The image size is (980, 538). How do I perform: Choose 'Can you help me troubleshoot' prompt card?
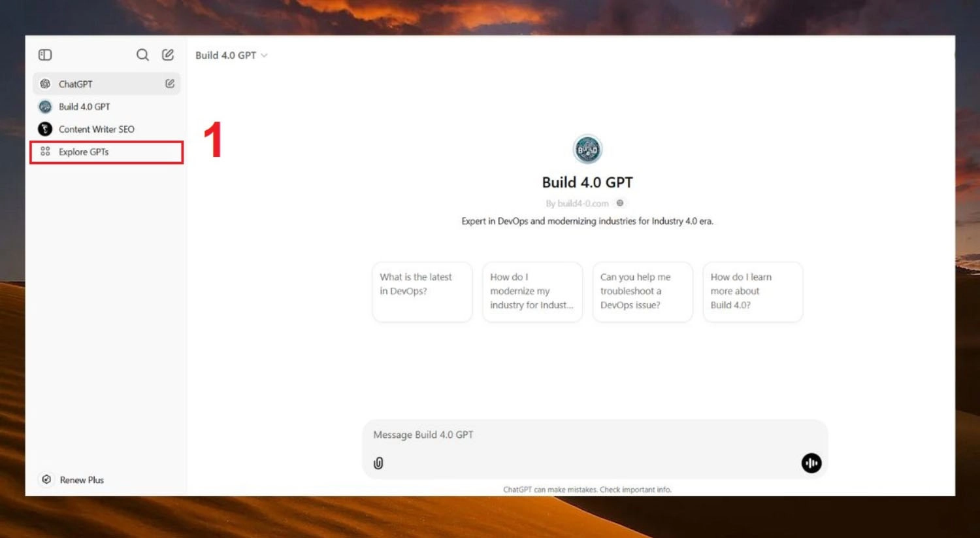coord(642,292)
